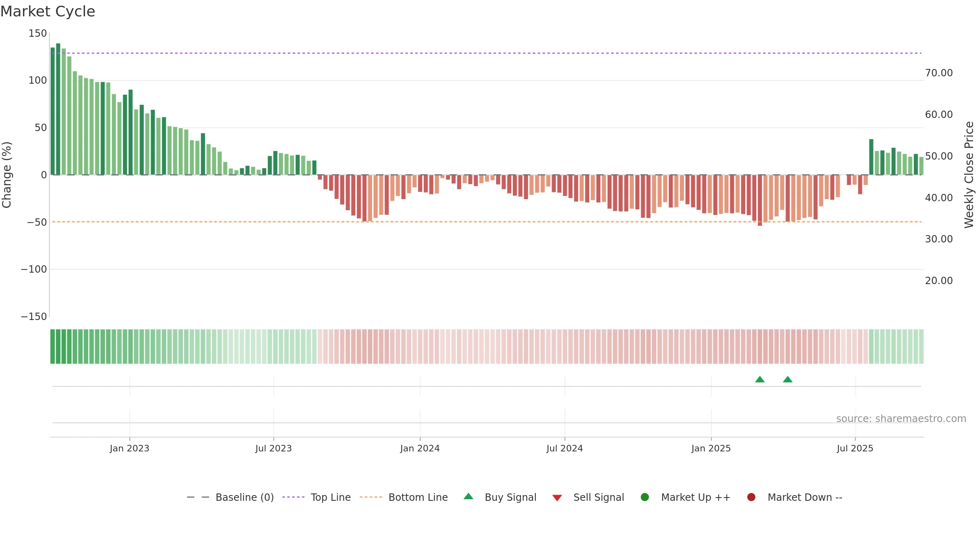Click the Jul 2024 axis label
Screen dimensions: 980x551
[565, 448]
